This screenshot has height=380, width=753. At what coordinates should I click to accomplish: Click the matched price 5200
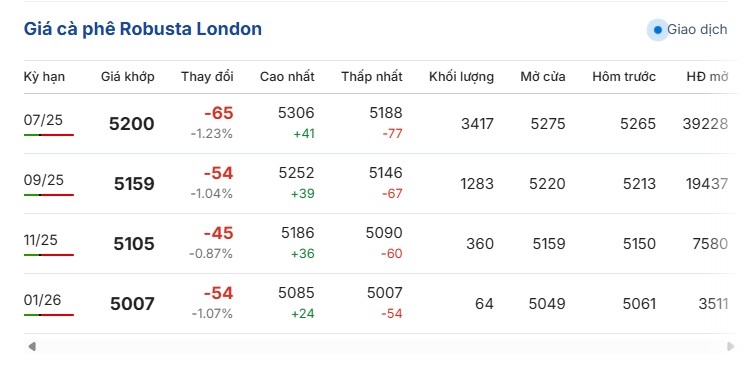(132, 124)
